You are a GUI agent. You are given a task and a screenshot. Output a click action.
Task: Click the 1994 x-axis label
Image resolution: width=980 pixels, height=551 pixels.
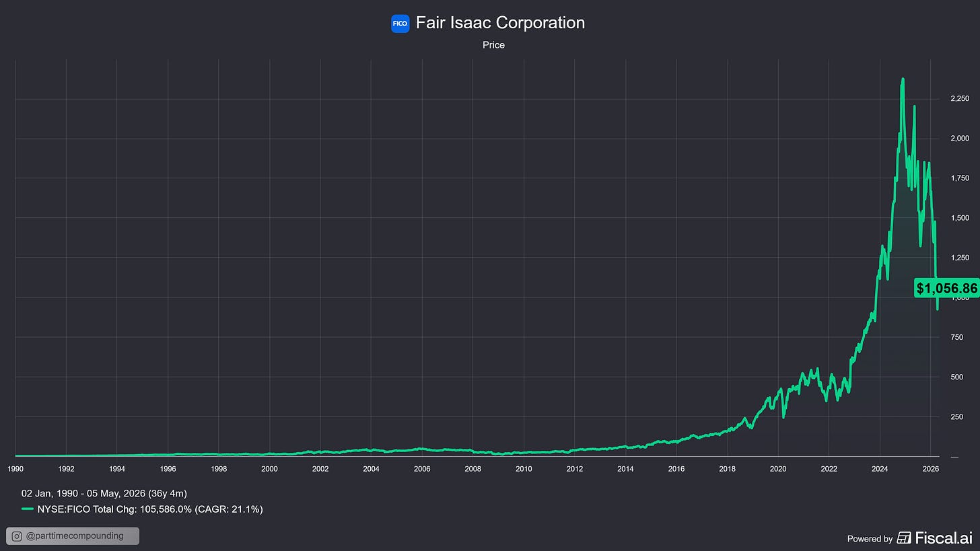click(117, 468)
